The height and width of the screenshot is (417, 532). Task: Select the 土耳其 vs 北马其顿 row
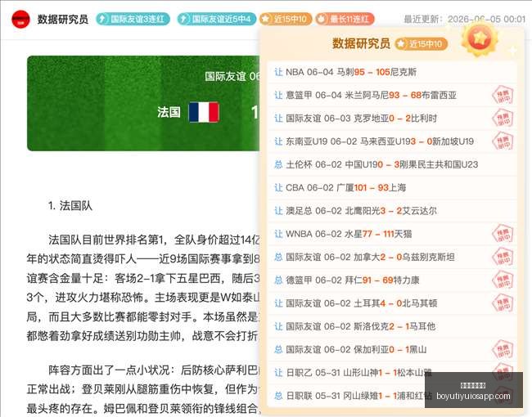[x=392, y=303]
